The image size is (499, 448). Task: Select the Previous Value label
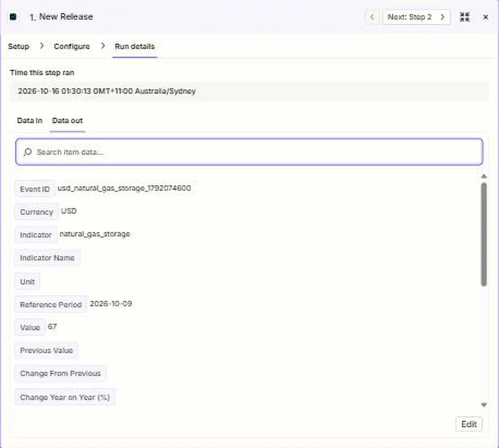(x=46, y=350)
